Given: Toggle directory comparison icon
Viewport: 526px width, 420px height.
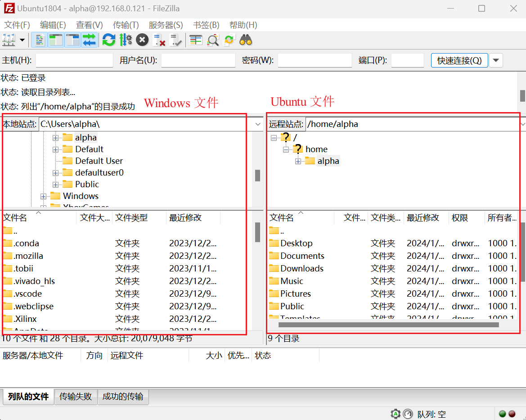Looking at the screenshot, I should 213,40.
